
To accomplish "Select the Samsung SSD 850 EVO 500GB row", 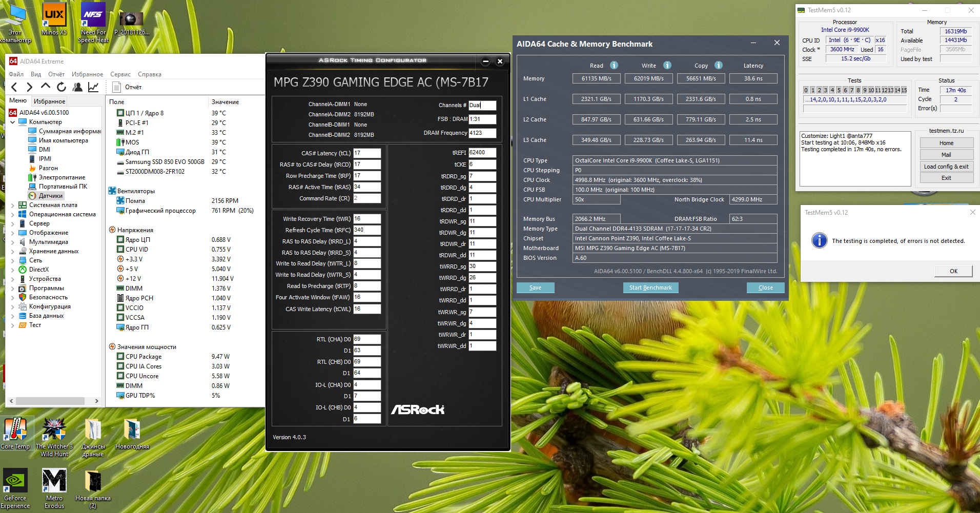I will [x=186, y=162].
